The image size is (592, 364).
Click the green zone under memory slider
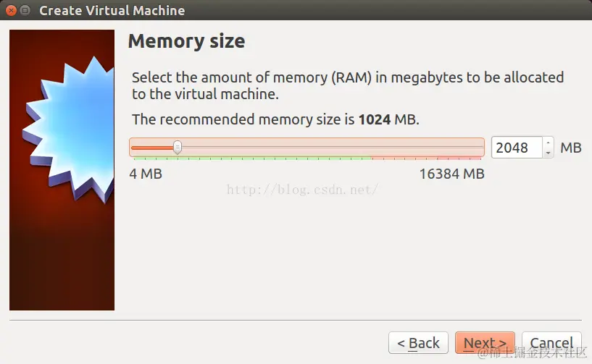click(252, 158)
